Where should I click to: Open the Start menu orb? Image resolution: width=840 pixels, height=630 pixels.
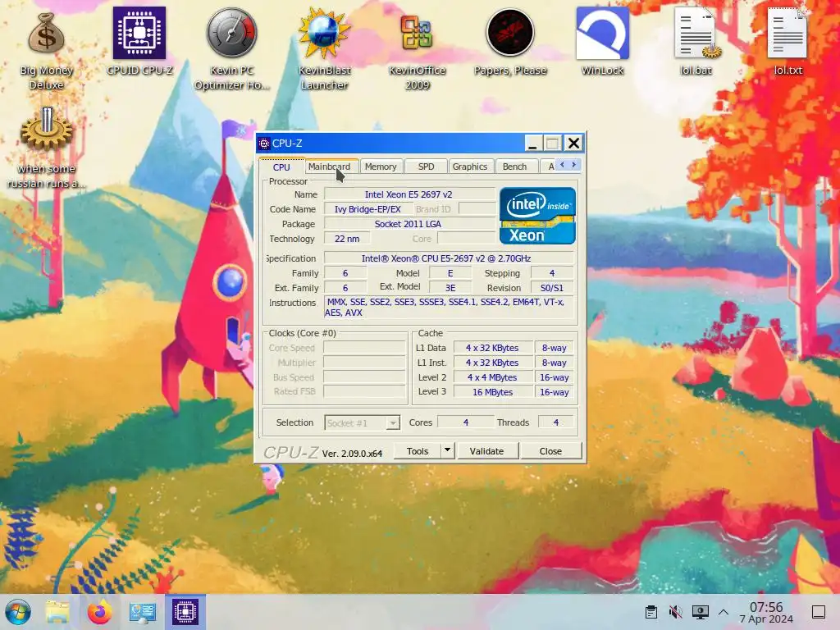point(18,612)
